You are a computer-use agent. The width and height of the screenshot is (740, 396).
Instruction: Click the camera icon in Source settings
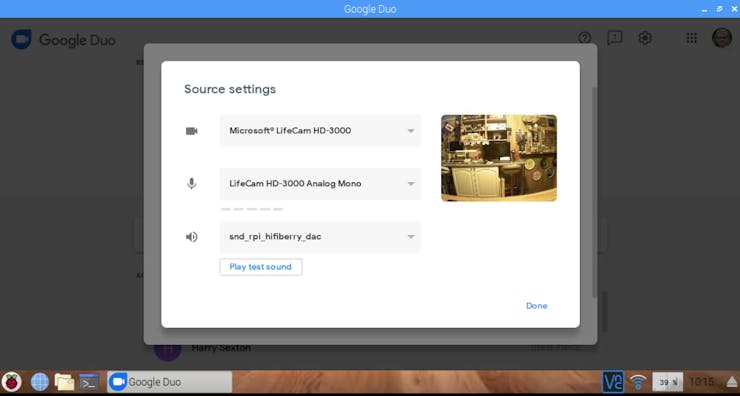click(191, 131)
